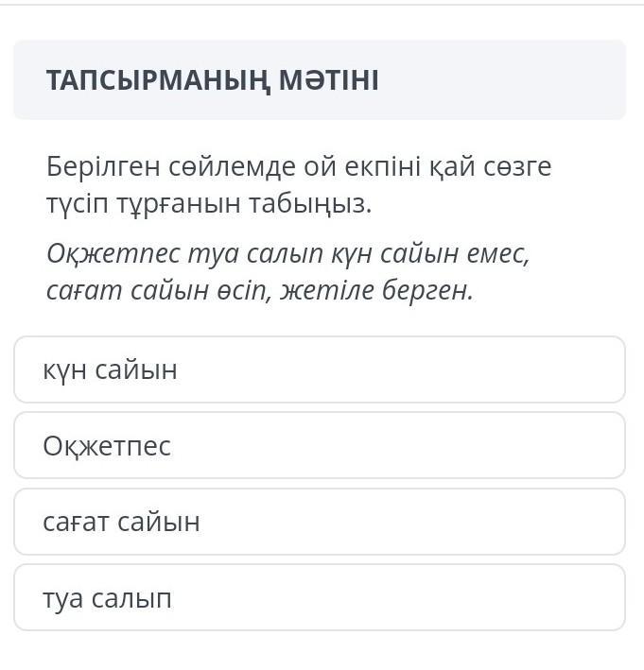644x670 pixels.
Task: Choose the answer option "Оқжетпес"
Action: [x=320, y=445]
